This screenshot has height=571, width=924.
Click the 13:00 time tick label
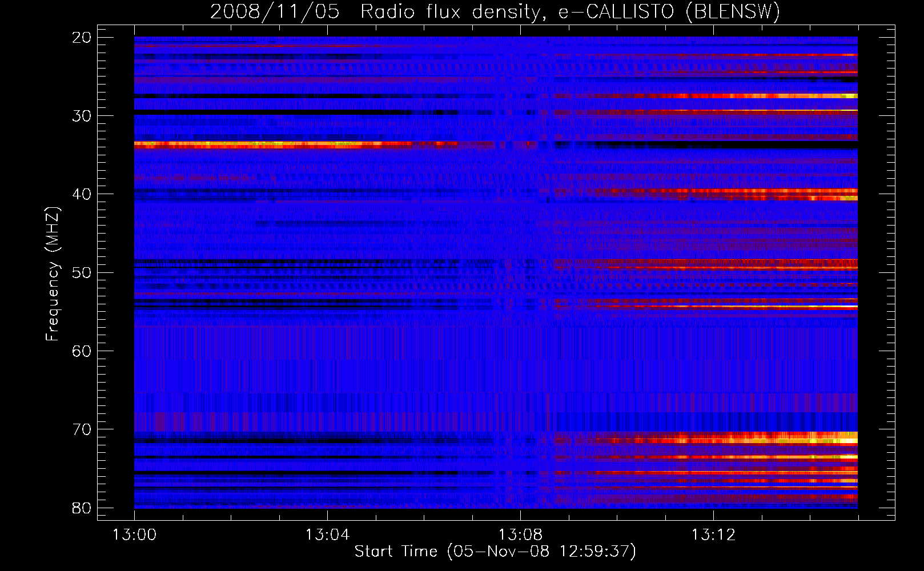point(134,535)
